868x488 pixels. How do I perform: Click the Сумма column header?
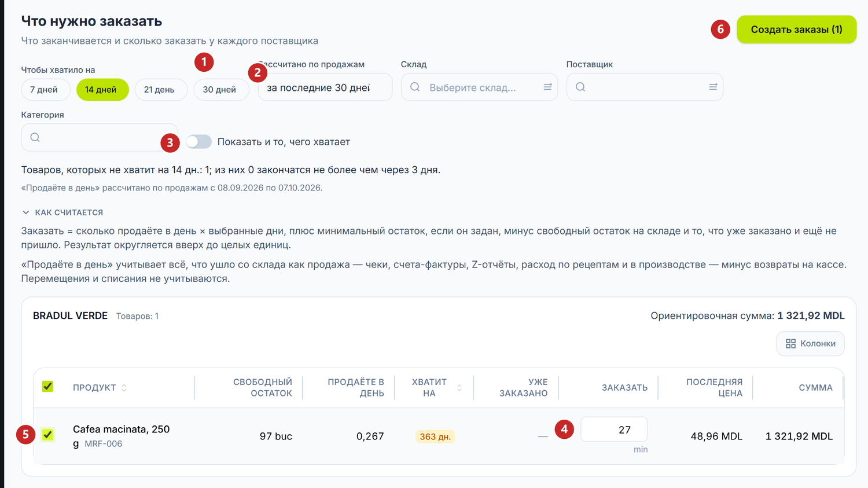click(x=816, y=388)
